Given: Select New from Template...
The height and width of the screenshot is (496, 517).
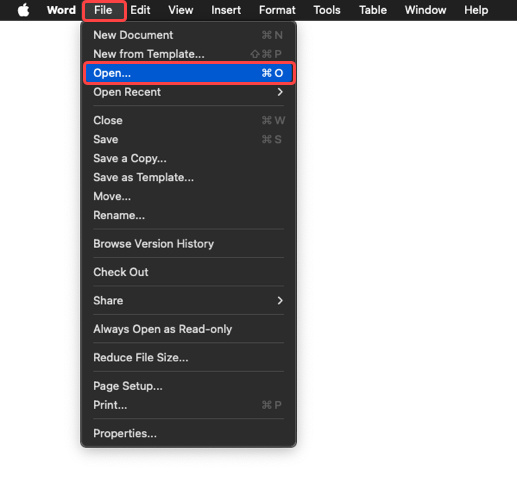Looking at the screenshot, I should click(188, 54).
